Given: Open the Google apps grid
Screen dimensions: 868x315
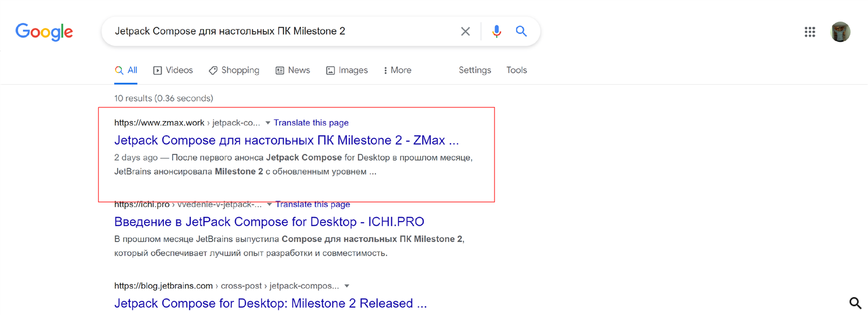Looking at the screenshot, I should point(810,32).
